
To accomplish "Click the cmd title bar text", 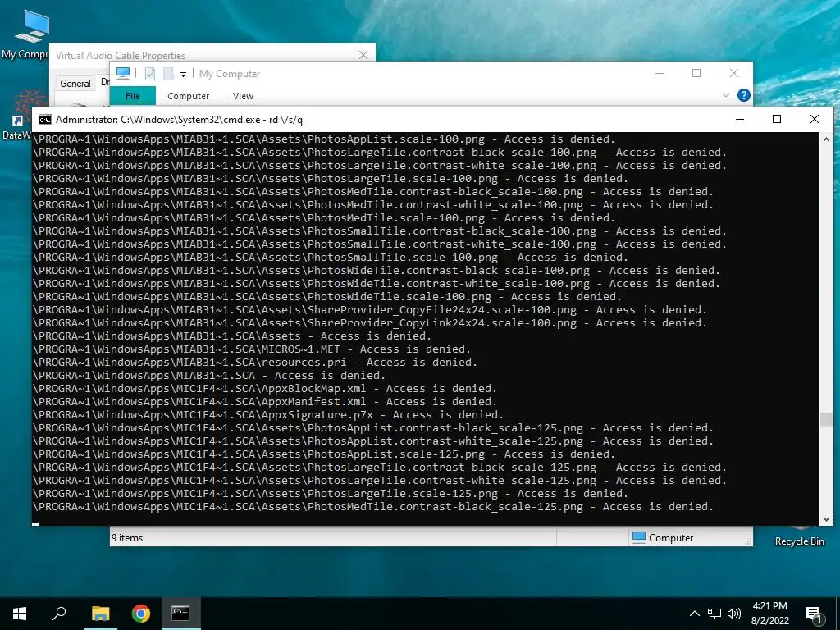I will (179, 120).
